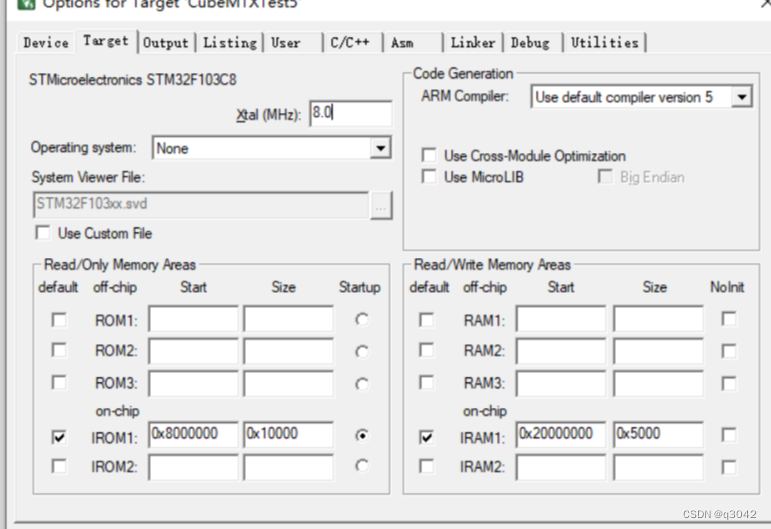Select ROM2 Startup radio button
771x529 pixels.
click(x=362, y=352)
